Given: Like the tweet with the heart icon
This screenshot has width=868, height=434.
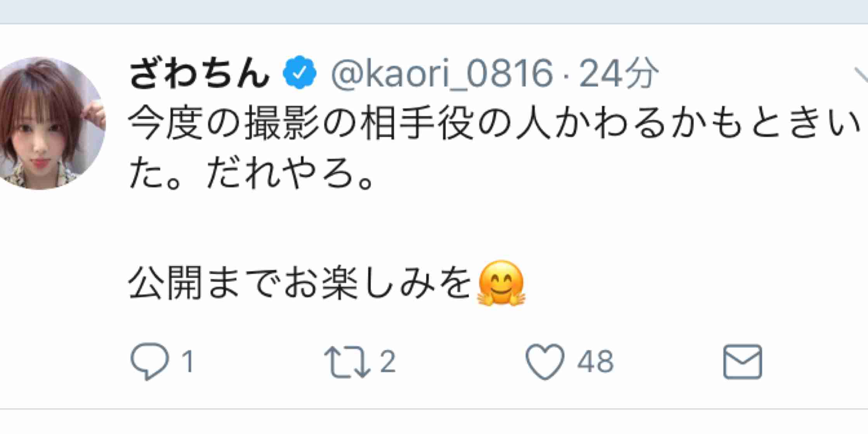Looking at the screenshot, I should (545, 361).
